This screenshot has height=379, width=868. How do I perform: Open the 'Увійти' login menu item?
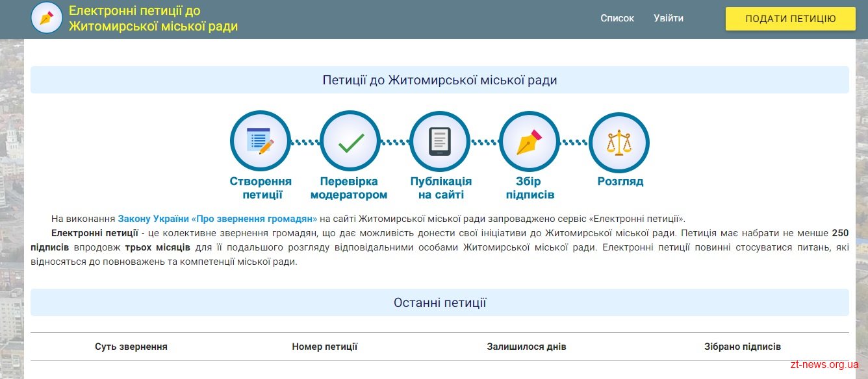pyautogui.click(x=669, y=18)
